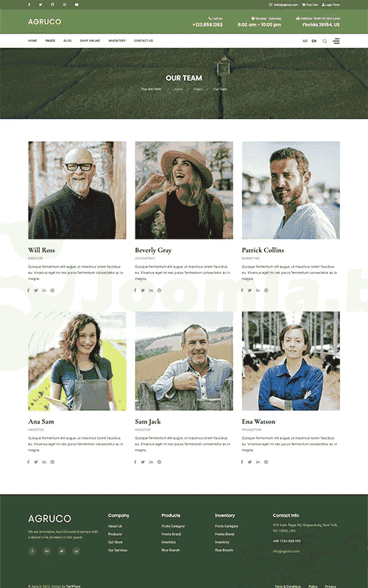Open Will Ross's Facebook profile icon

coord(29,290)
